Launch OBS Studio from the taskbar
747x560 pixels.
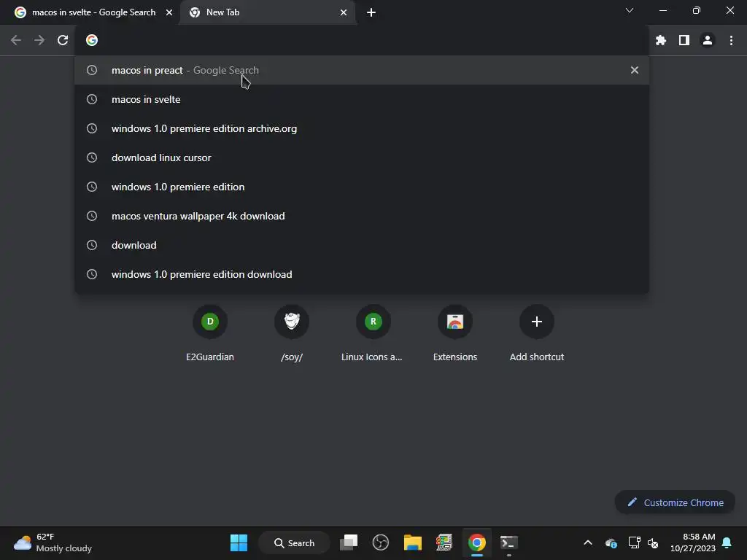coord(380,542)
